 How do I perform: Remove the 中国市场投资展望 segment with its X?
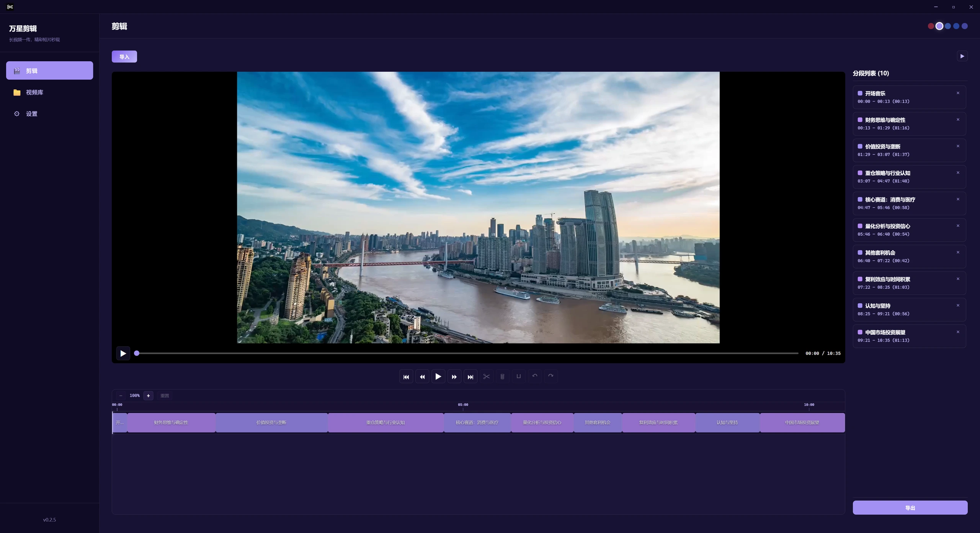pos(958,332)
